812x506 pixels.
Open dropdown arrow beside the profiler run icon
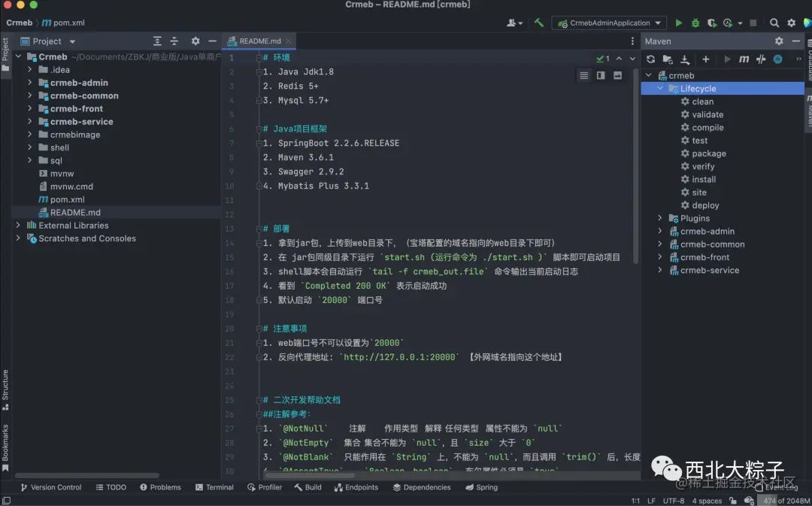point(740,23)
